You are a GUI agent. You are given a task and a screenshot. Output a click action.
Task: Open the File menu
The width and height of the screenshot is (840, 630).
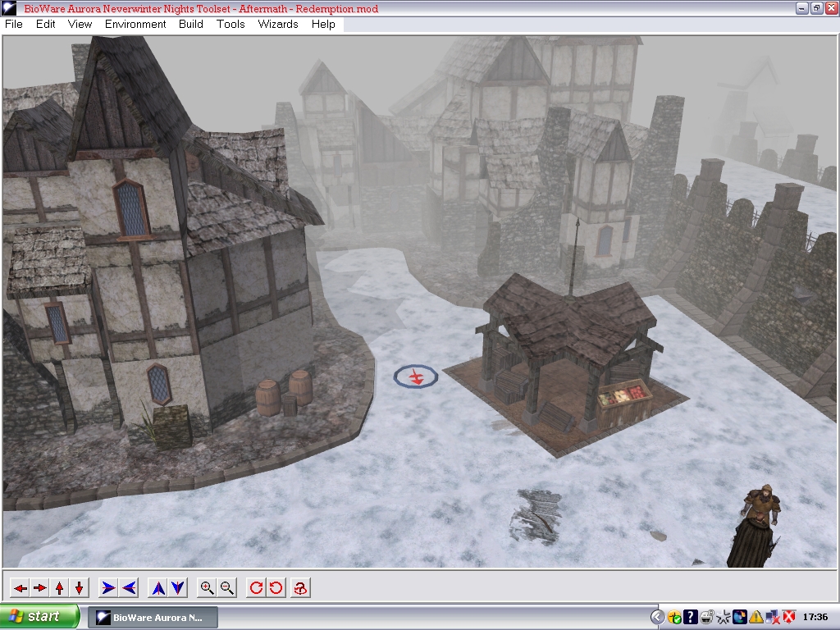coord(14,24)
